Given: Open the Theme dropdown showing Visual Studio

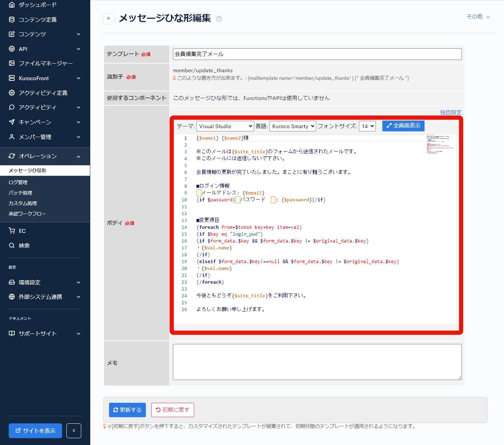Looking at the screenshot, I should click(x=225, y=126).
